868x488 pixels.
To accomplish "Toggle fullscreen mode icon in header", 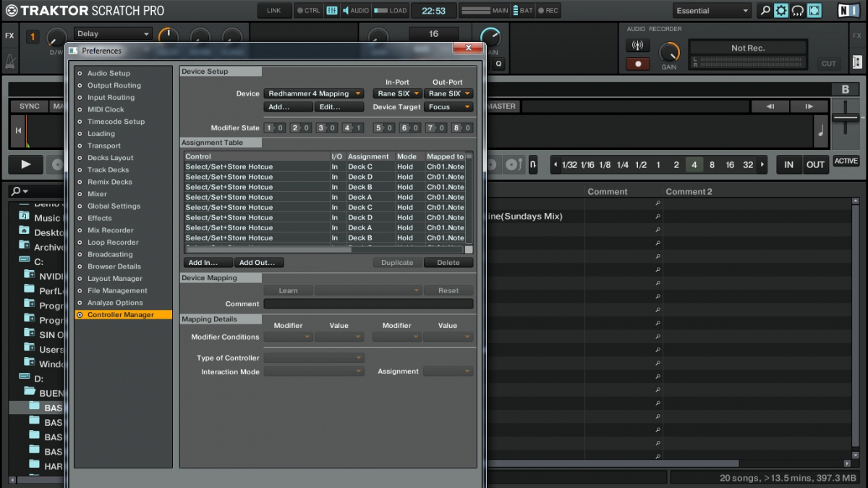I will click(814, 11).
